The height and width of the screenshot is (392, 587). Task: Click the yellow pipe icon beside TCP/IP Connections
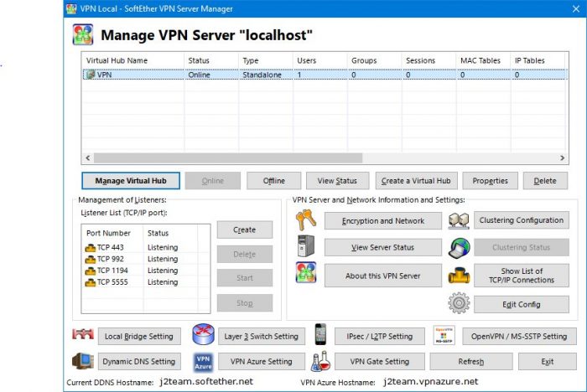point(459,276)
